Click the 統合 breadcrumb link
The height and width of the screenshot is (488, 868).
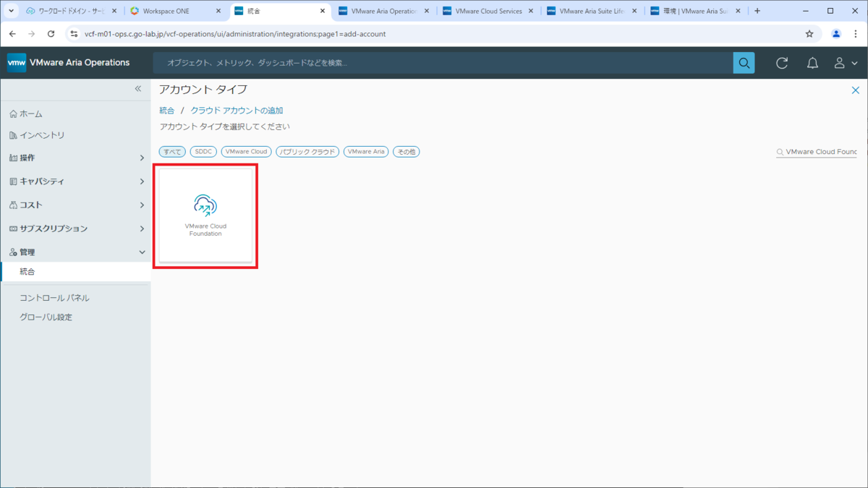(x=167, y=111)
